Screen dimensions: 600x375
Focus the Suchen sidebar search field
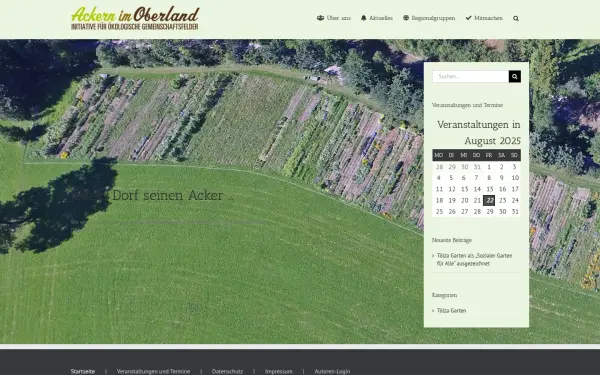point(470,77)
